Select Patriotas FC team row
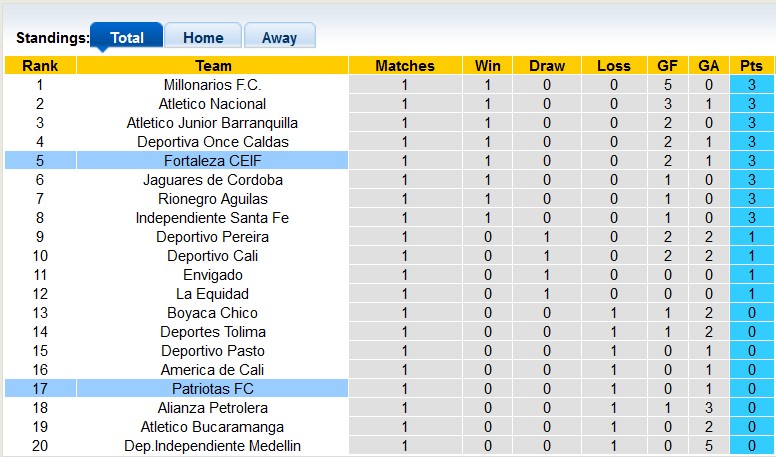 (x=213, y=389)
